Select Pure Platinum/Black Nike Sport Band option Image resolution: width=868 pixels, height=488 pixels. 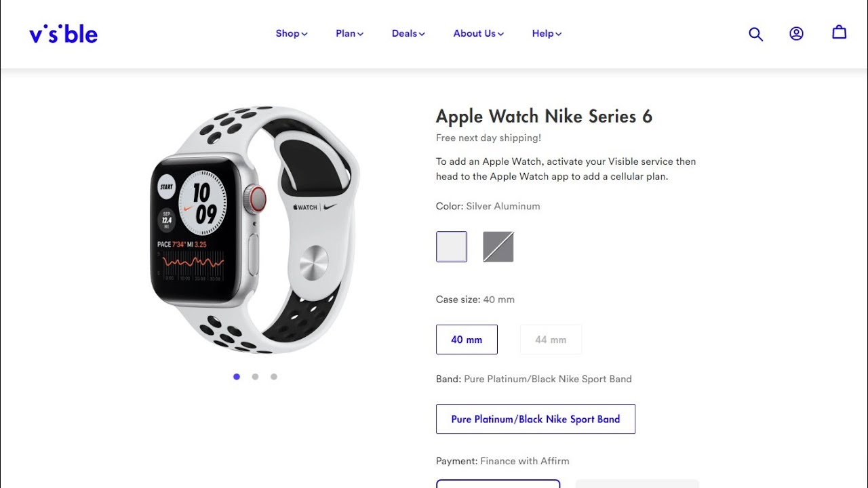[536, 419]
